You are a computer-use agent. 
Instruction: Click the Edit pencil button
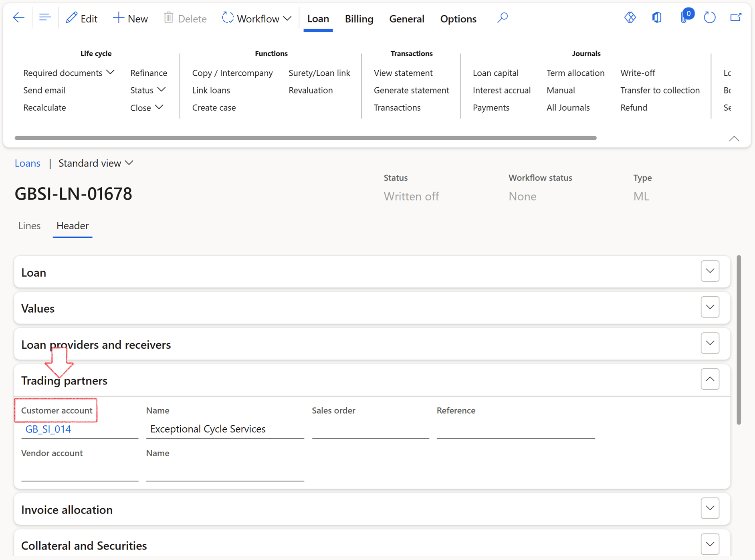(82, 18)
